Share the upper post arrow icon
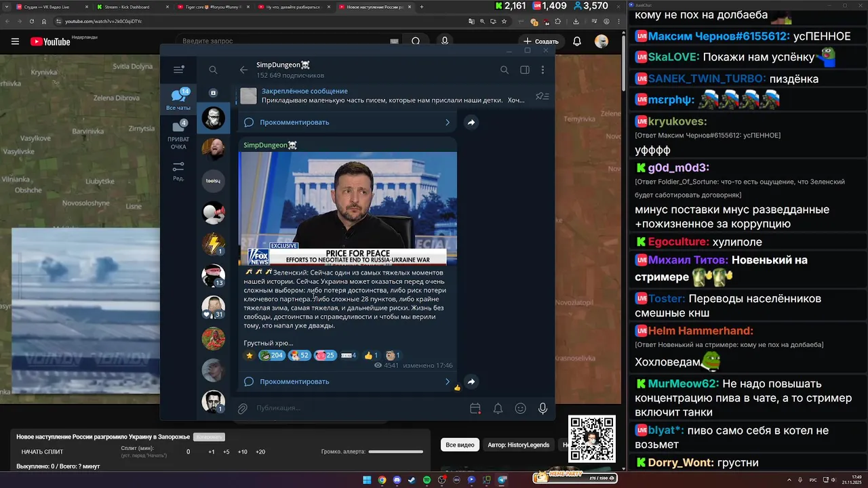Image resolution: width=868 pixels, height=488 pixels. point(471,123)
